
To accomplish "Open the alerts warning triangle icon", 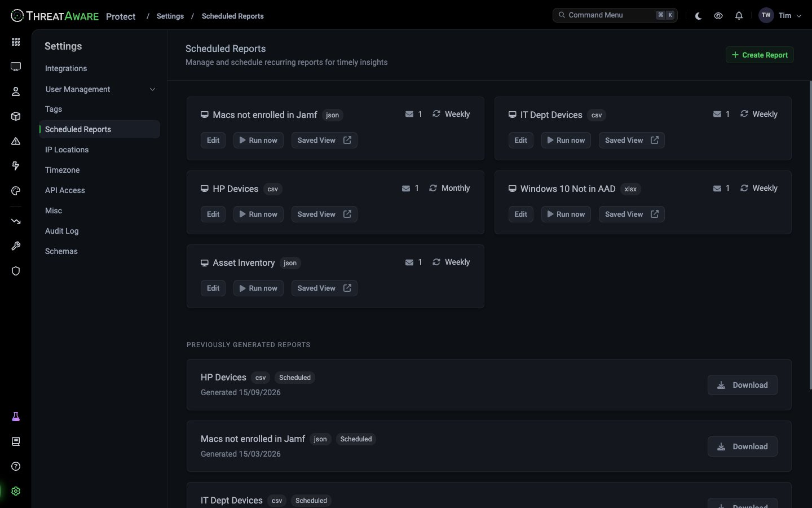I will pyautogui.click(x=16, y=141).
